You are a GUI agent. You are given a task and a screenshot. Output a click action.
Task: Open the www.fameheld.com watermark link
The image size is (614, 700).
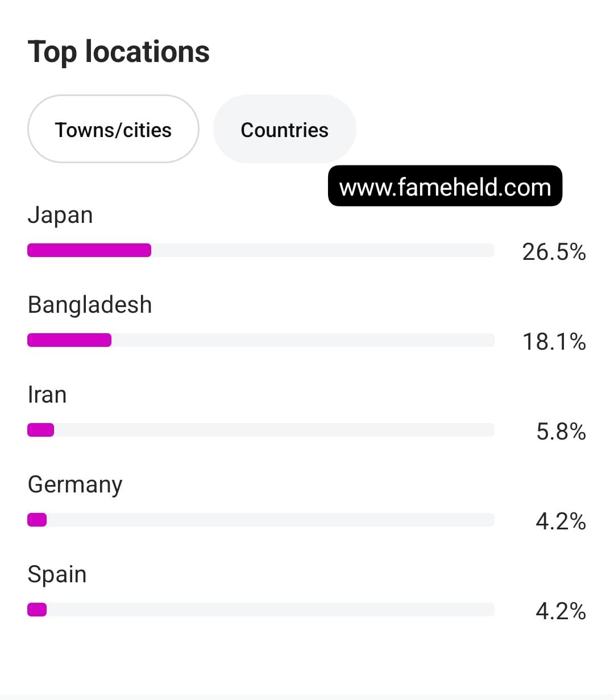pos(445,187)
